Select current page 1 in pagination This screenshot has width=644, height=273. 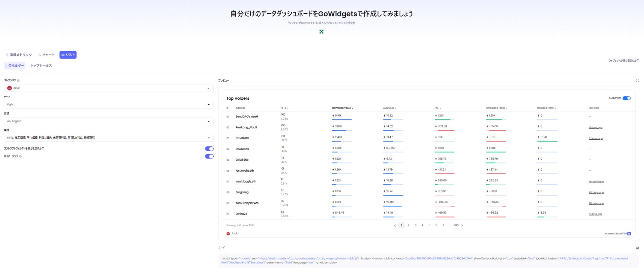pyautogui.click(x=402, y=225)
